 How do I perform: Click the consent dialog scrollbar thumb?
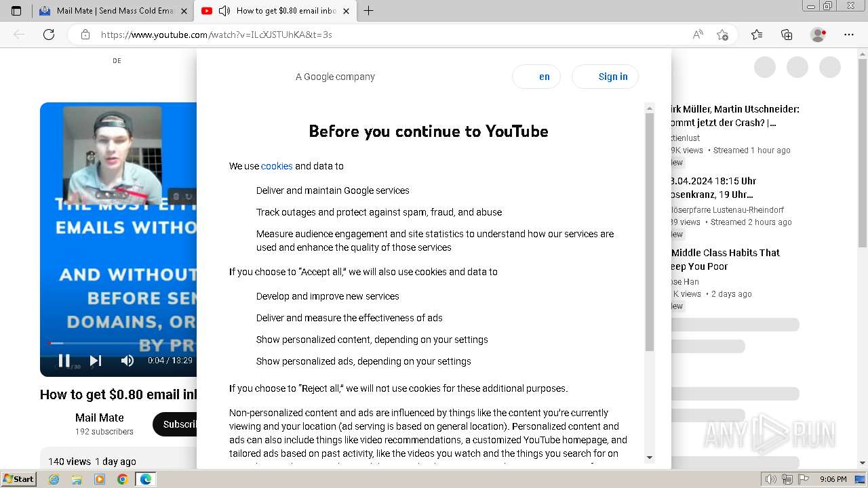click(x=650, y=232)
